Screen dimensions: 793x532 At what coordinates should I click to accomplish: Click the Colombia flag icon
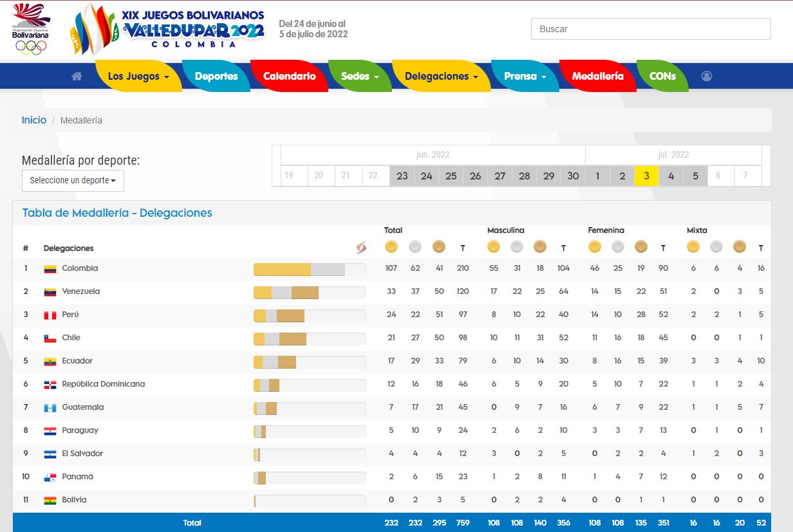[x=50, y=269]
